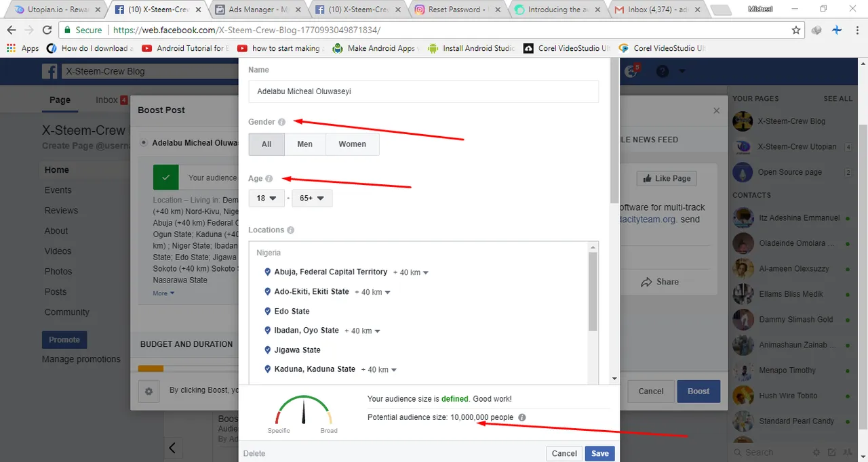Viewport: 868px width, 462px height.
Task: Click the Promote button
Action: 64,339
